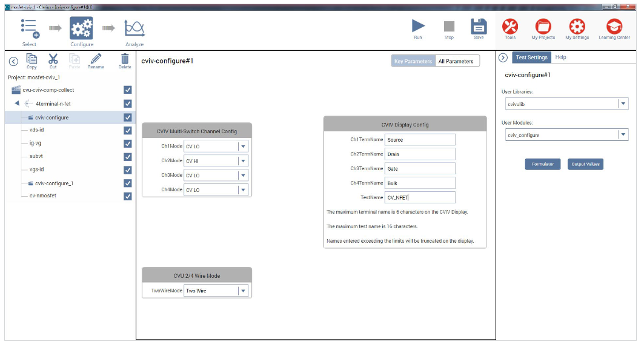
Task: Click the Delete trash icon
Action: [x=125, y=59]
